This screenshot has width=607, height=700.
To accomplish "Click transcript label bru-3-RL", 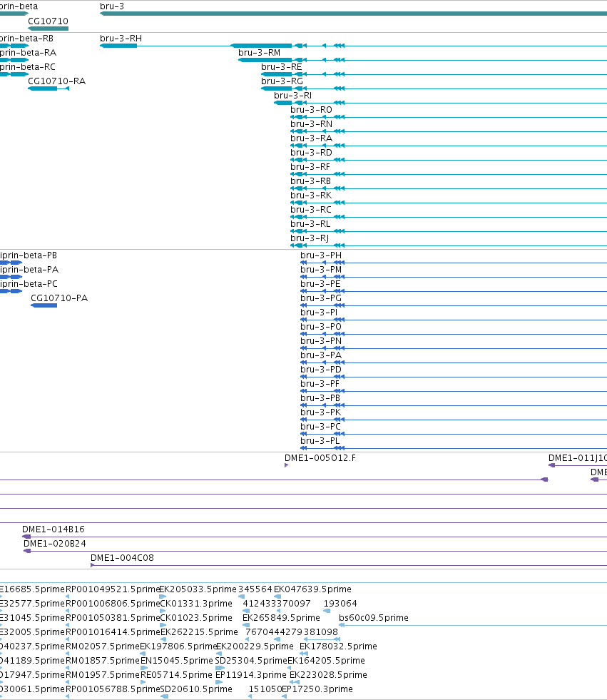I will coord(311,224).
